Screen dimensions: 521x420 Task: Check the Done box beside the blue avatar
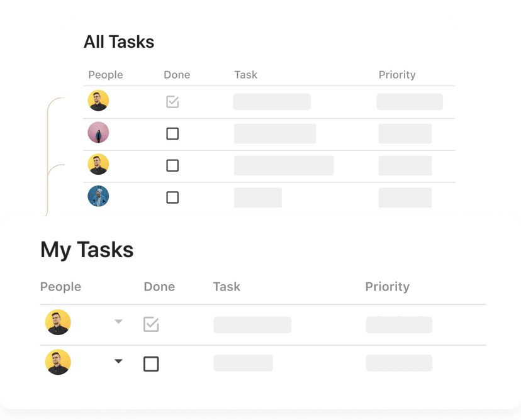pyautogui.click(x=172, y=197)
